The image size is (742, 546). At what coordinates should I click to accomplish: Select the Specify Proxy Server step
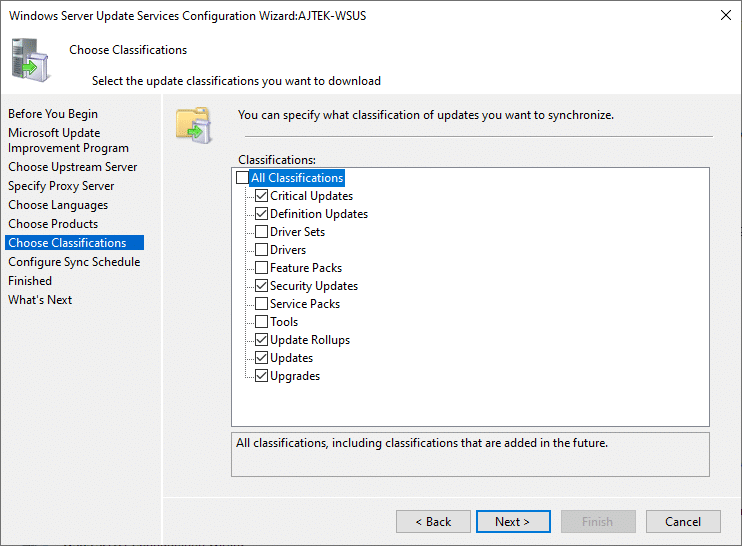pos(61,186)
